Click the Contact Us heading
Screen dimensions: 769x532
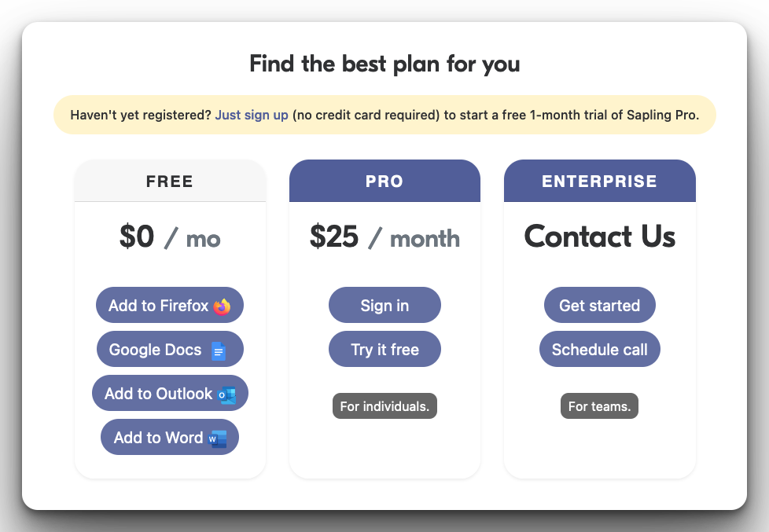pyautogui.click(x=599, y=237)
